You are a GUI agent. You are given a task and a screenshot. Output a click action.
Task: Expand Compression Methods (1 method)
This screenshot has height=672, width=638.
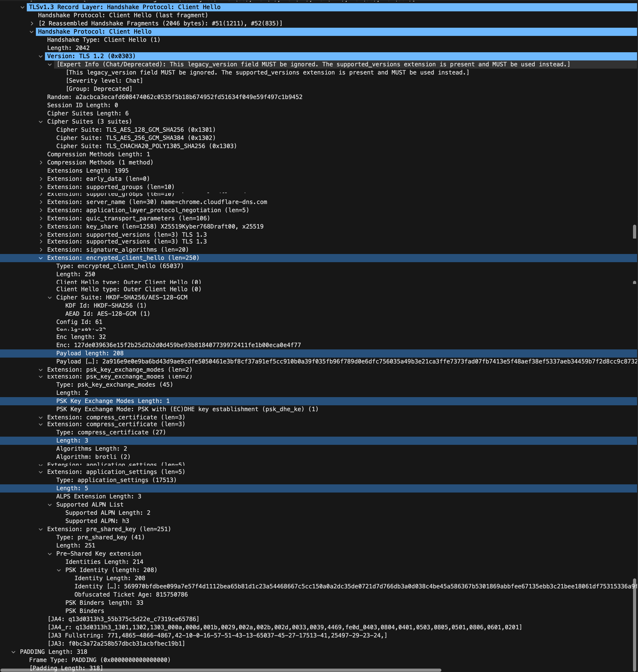click(41, 162)
